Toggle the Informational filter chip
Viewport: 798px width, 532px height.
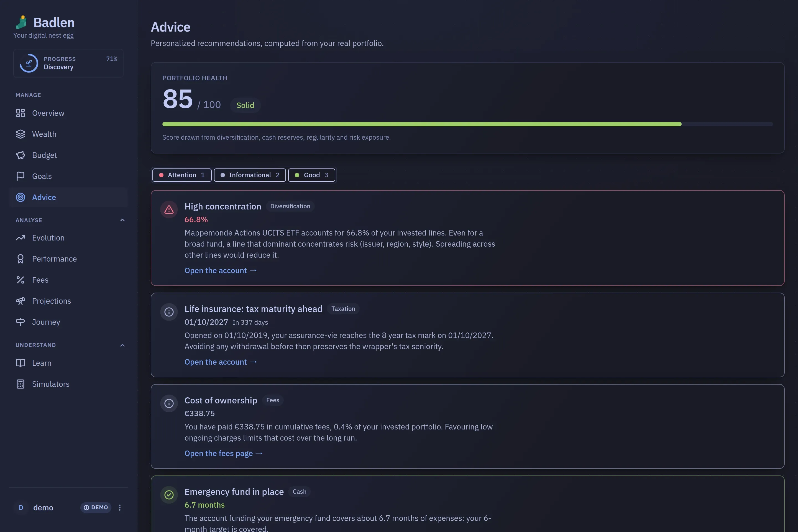pos(250,175)
